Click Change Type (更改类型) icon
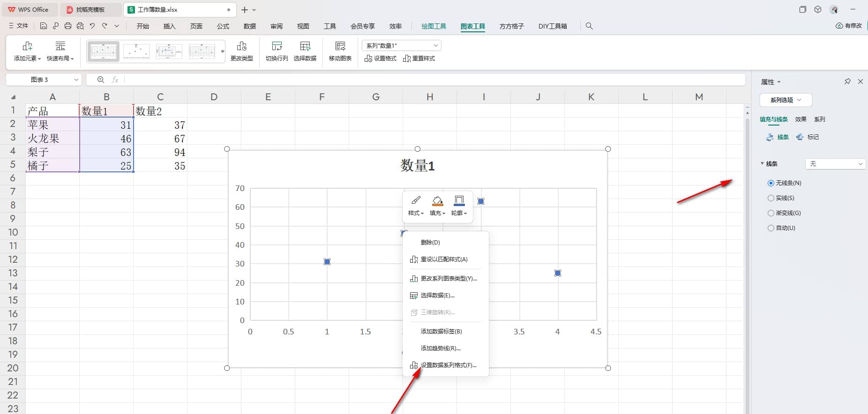The height and width of the screenshot is (414, 868). (241, 46)
